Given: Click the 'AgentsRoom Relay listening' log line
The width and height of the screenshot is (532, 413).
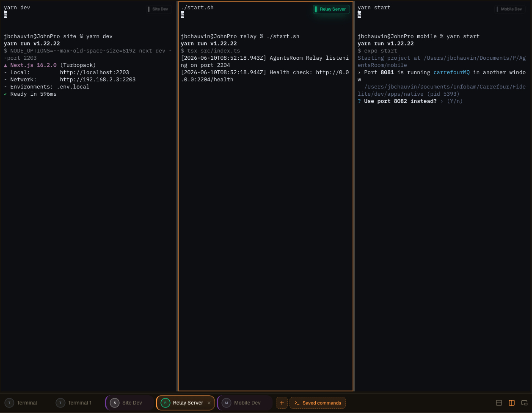Looking at the screenshot, I should 265,61.
